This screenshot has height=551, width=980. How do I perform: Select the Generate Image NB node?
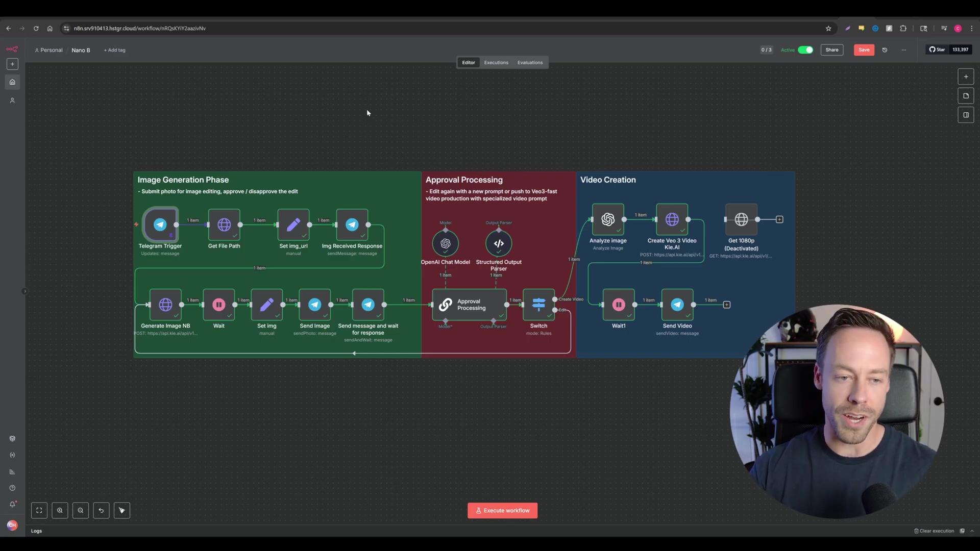[x=165, y=305]
